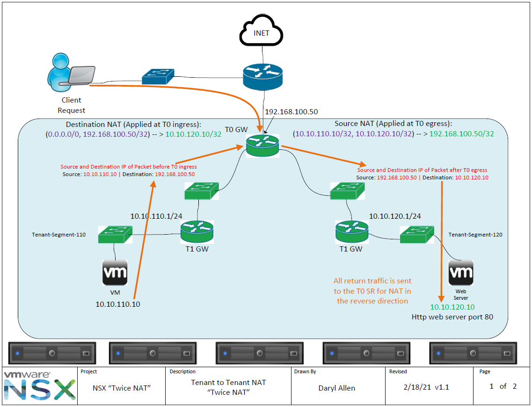Screen dimensions: 532x407
Task: Click the Tenant-Segment-120 switch icon
Action: coord(416,234)
